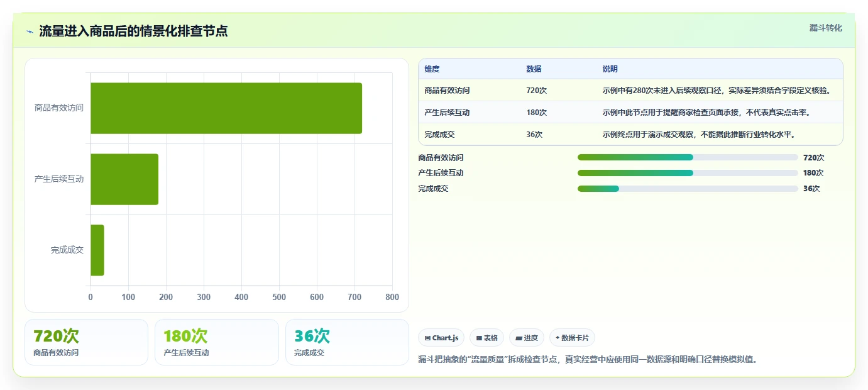
Task: Click the 商品有效访问 label in the progress list
Action: point(441,158)
